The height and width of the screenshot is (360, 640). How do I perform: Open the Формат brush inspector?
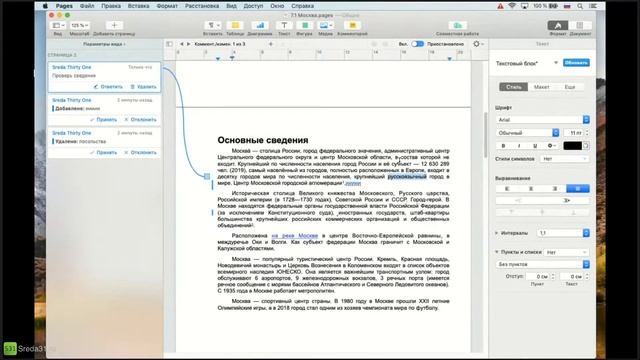click(x=558, y=25)
